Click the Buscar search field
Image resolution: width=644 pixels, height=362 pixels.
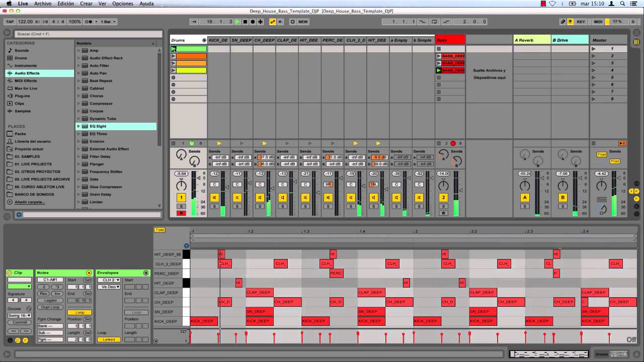tap(89, 34)
